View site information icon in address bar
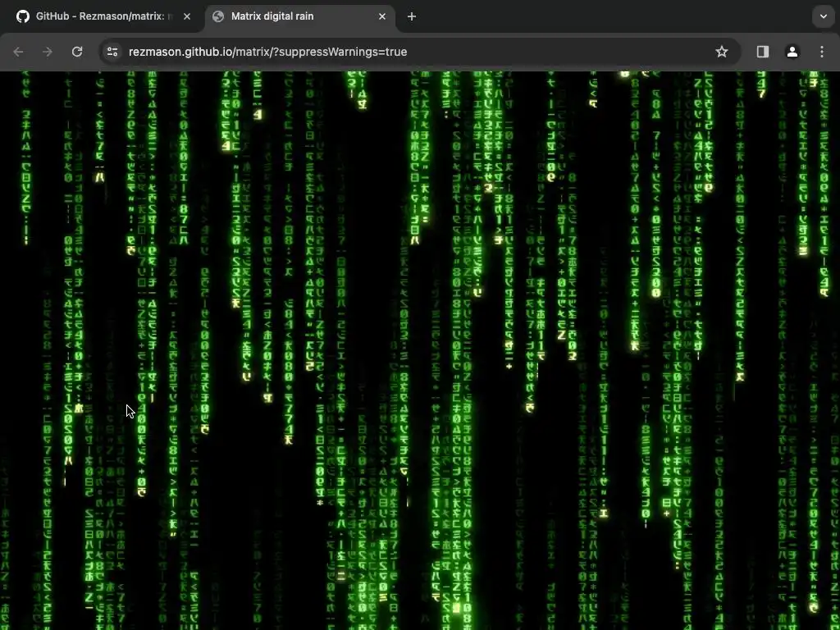 pyautogui.click(x=112, y=52)
